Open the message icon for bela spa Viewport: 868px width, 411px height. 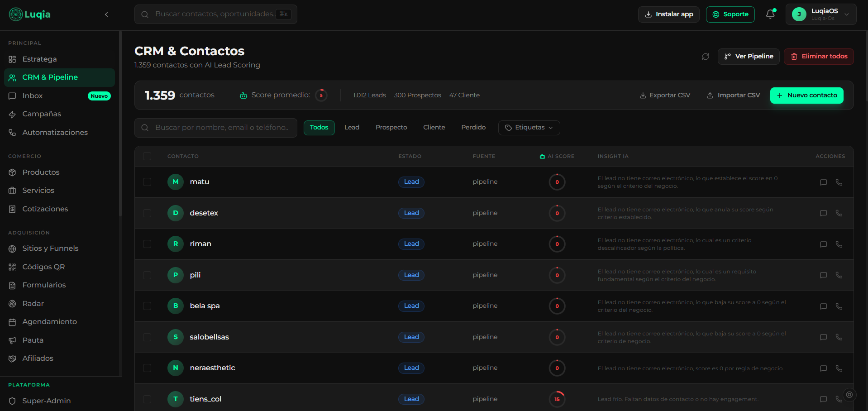823,306
